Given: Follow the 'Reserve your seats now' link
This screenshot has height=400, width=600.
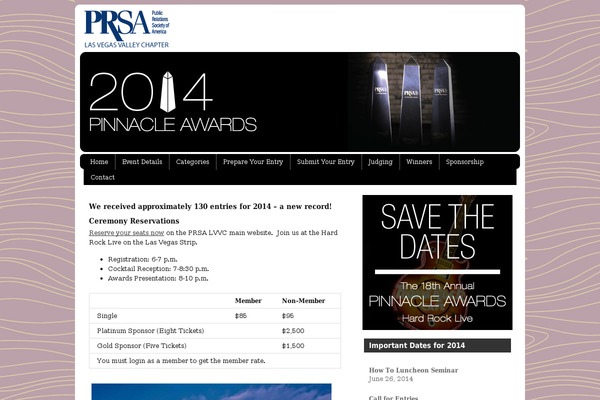Looking at the screenshot, I should click(x=126, y=233).
